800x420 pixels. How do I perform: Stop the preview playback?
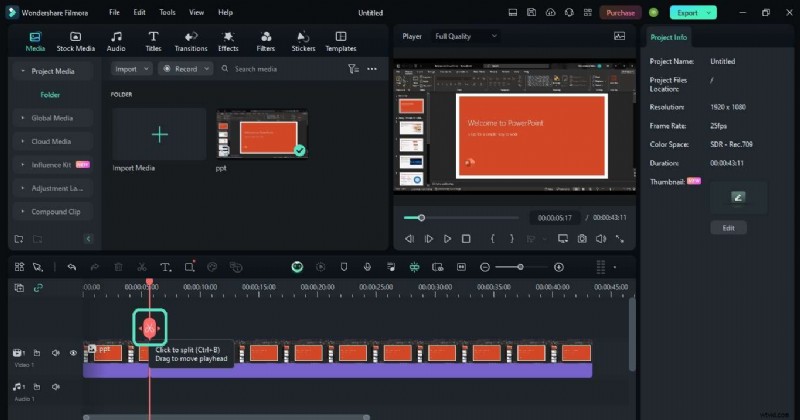click(466, 239)
